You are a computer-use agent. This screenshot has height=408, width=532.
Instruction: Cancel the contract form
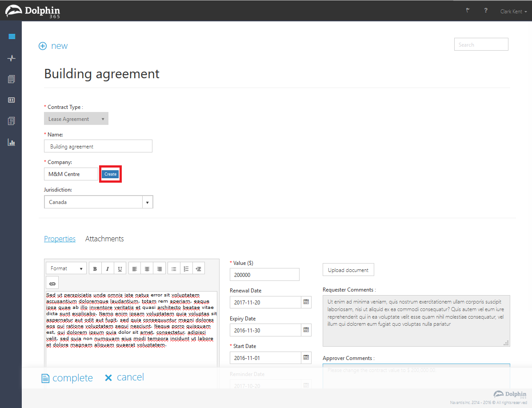[124, 377]
